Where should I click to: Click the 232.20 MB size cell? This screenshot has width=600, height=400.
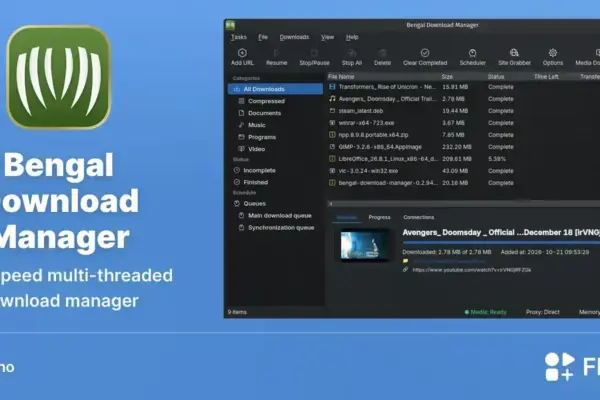pyautogui.click(x=457, y=147)
